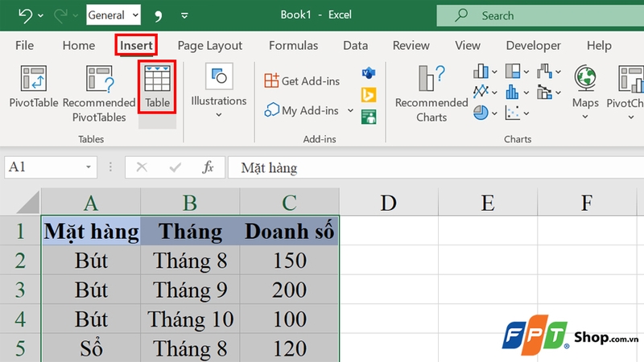Open the General number format combo box

pyautogui.click(x=114, y=15)
